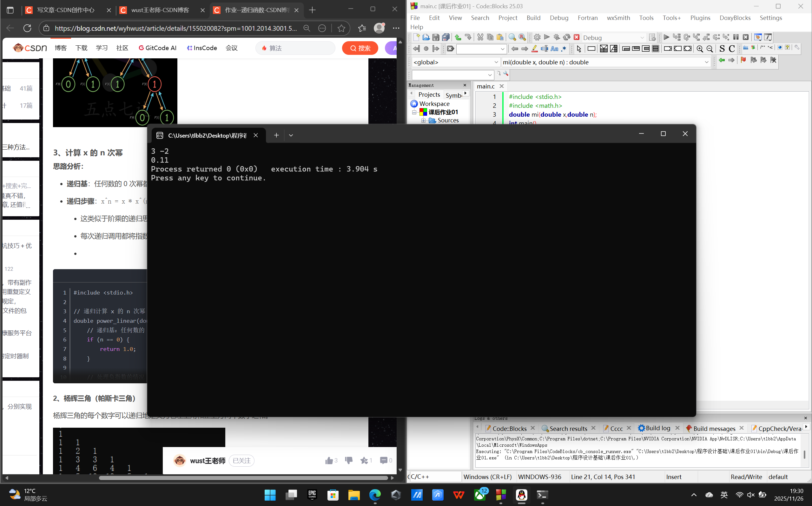Toggle the 已关注 follow button
The height and width of the screenshot is (506, 812).
pyautogui.click(x=241, y=460)
